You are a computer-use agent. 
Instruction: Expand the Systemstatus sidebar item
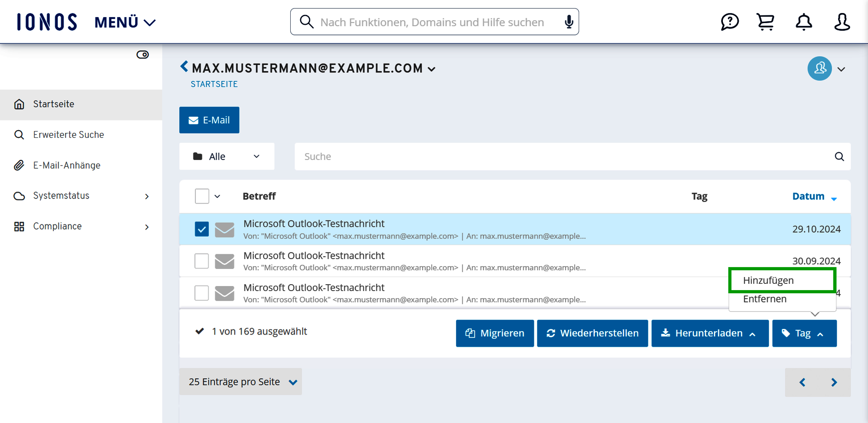(x=81, y=196)
